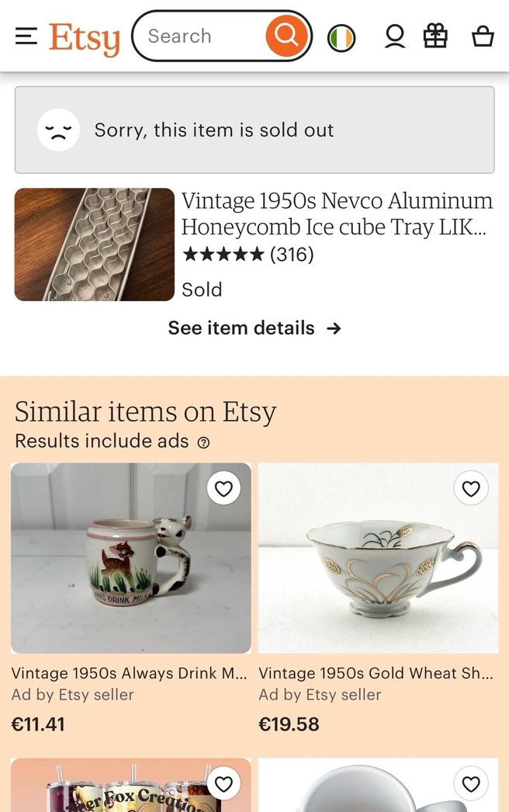Click See item details link
The width and height of the screenshot is (509, 812).
coord(254,328)
